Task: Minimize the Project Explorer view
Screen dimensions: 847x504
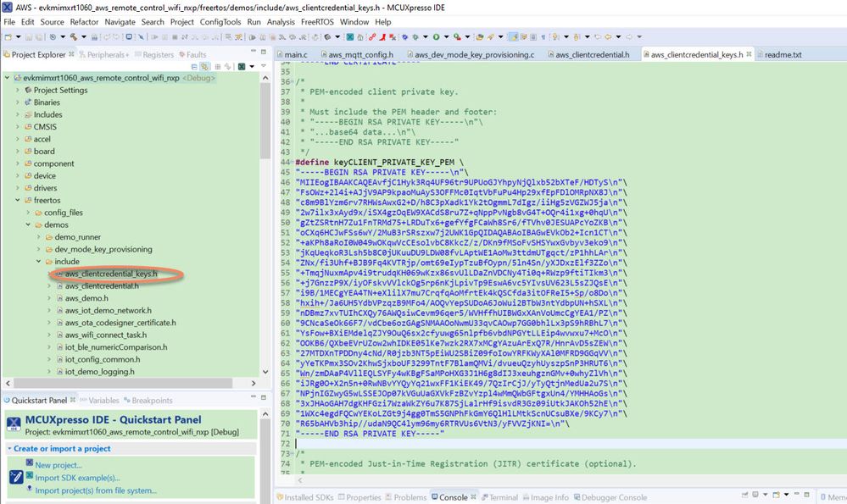Action: pos(253,52)
